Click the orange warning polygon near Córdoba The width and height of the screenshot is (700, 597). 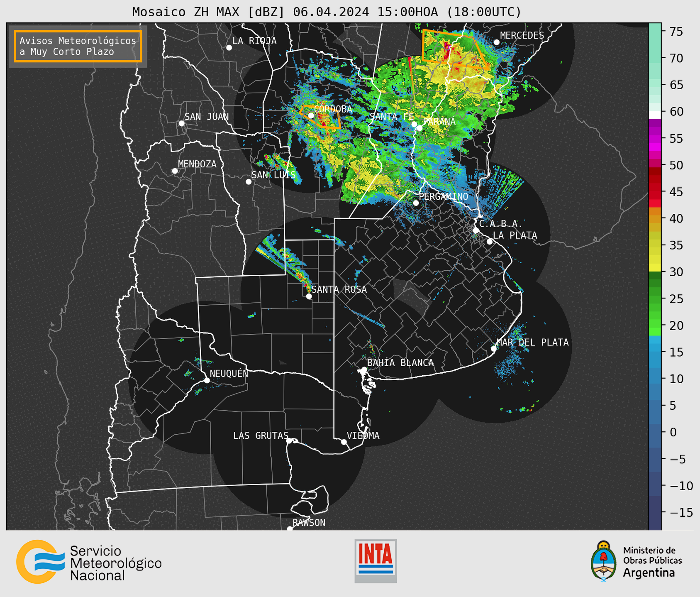tap(320, 117)
